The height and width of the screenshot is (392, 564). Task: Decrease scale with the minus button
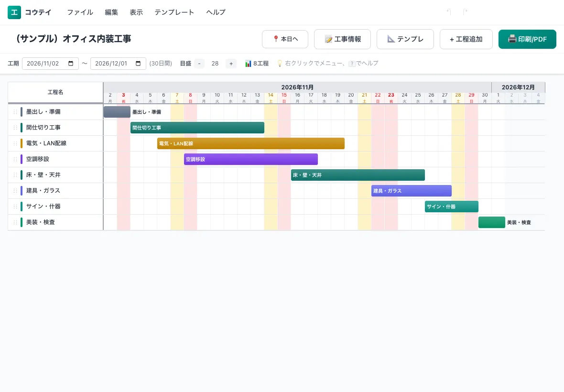tap(199, 64)
